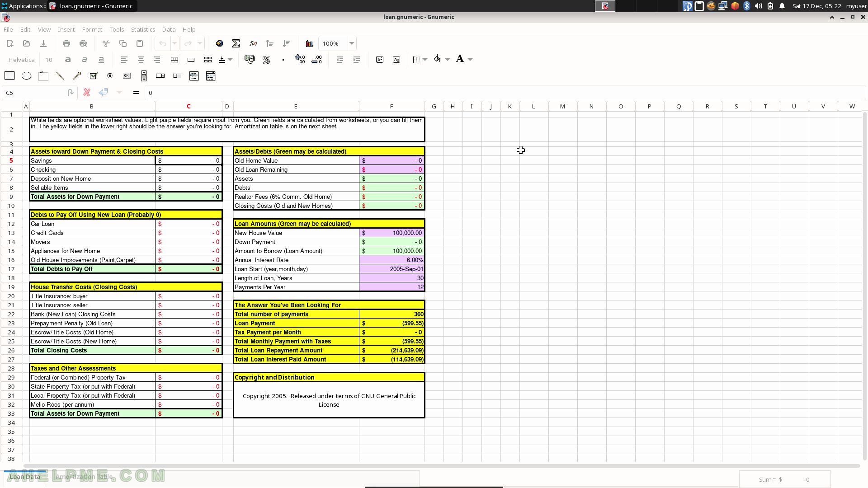The height and width of the screenshot is (488, 868).
Task: Click the Sum status bar display
Action: point(784,479)
